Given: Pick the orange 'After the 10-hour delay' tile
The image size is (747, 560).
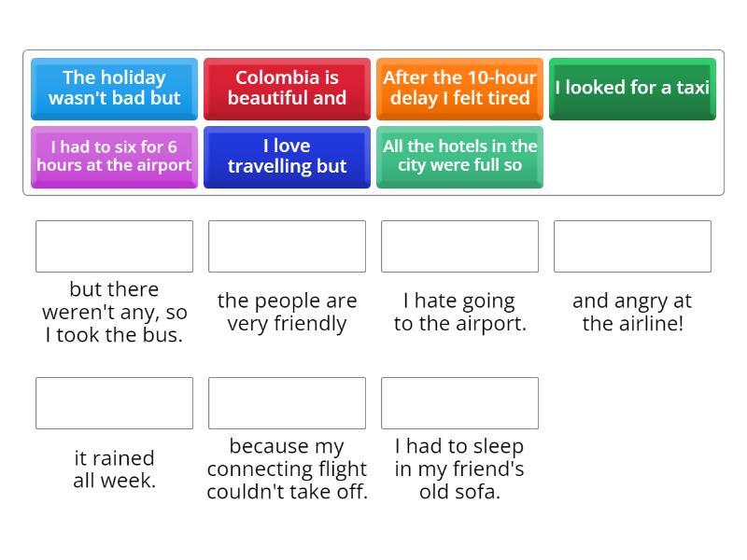Looking at the screenshot, I should coord(459,89).
